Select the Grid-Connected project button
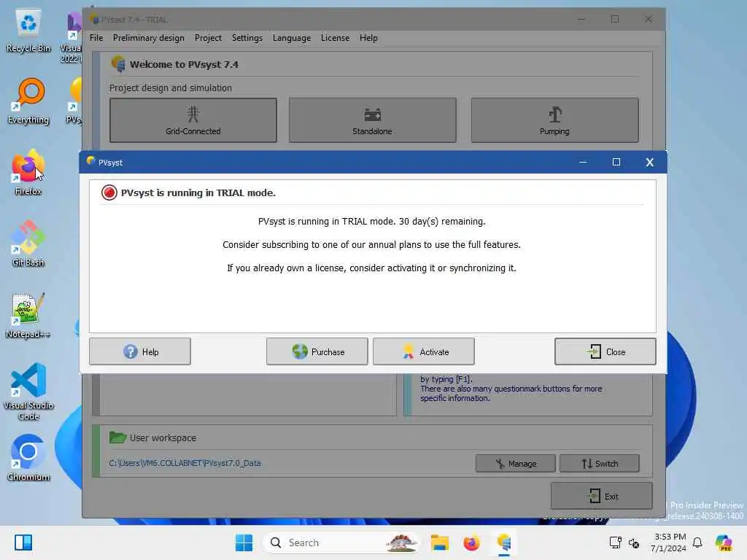 click(193, 120)
